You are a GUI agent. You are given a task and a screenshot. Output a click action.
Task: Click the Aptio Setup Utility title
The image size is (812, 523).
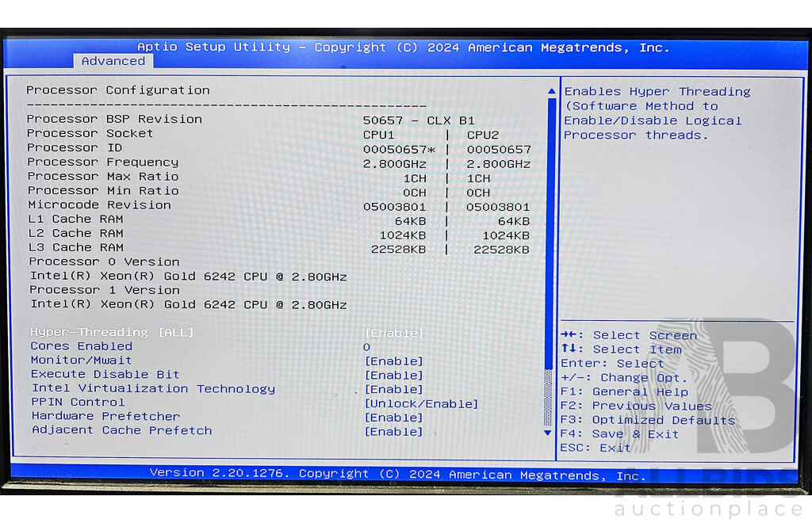coord(403,48)
